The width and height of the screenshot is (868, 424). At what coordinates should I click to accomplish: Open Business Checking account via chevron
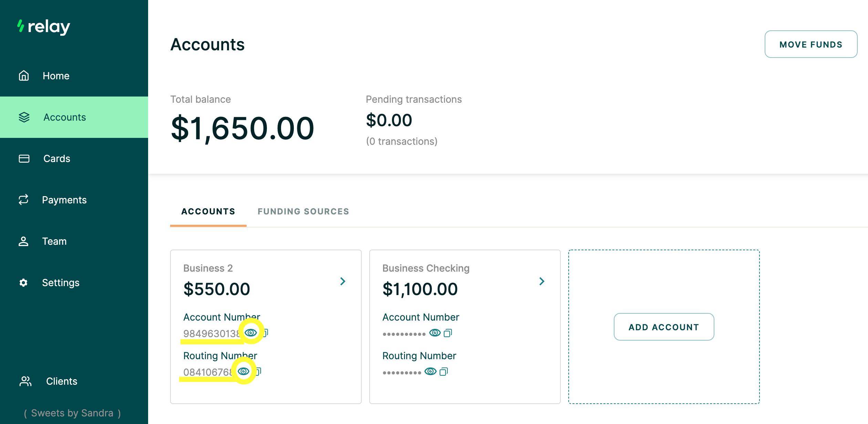click(x=542, y=281)
